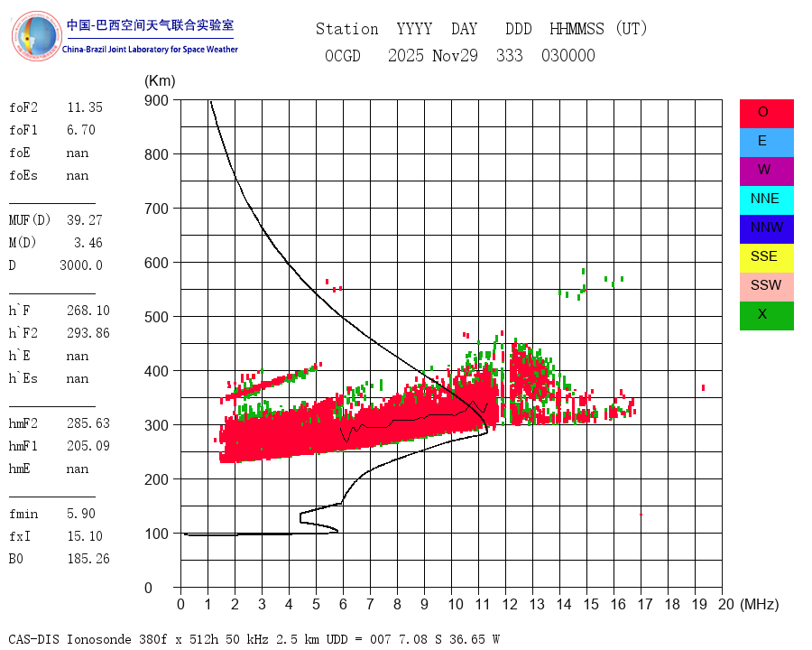The image size is (812, 650).
Task: Click the 500 height axis tick label
Action: click(156, 317)
